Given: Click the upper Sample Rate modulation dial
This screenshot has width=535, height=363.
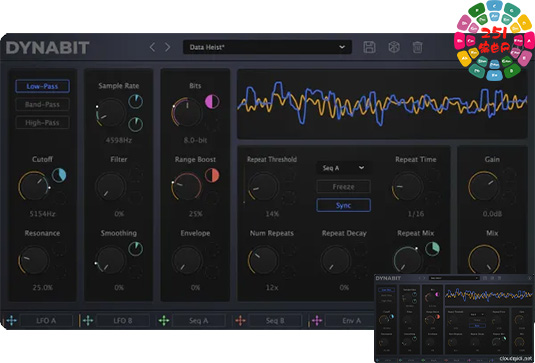Looking at the screenshot, I should pos(135,102).
